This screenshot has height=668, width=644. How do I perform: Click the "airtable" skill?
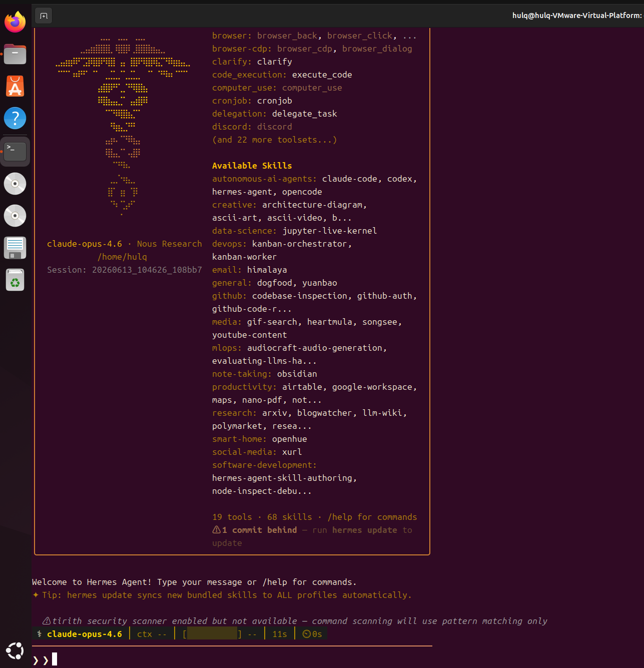tap(302, 387)
